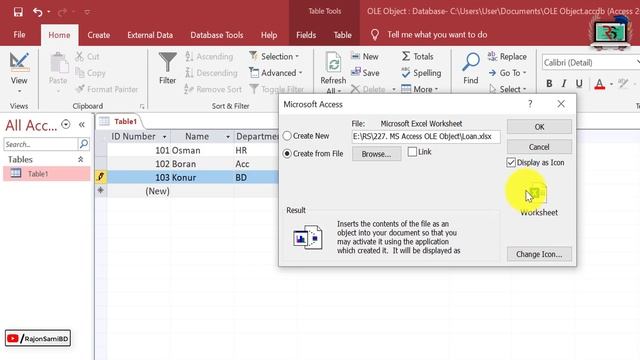Image resolution: width=640 pixels, height=360 pixels.
Task: Click the new record asterisk row selector
Action: 100,191
